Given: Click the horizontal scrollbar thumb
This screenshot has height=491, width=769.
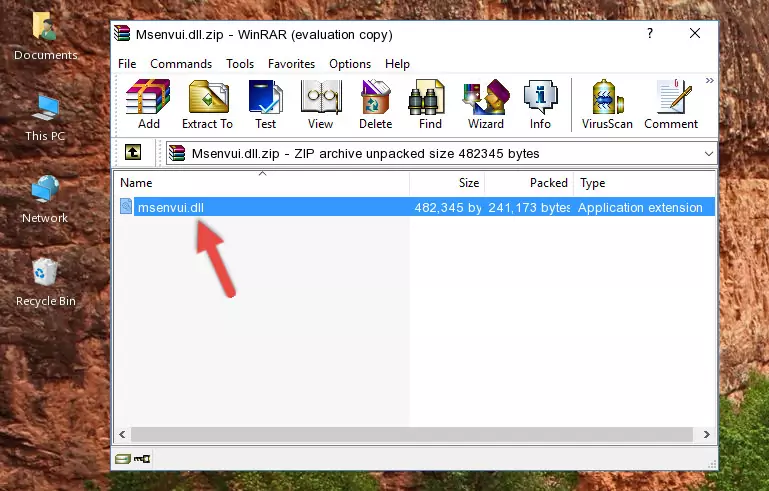Looking at the screenshot, I should tap(411, 435).
